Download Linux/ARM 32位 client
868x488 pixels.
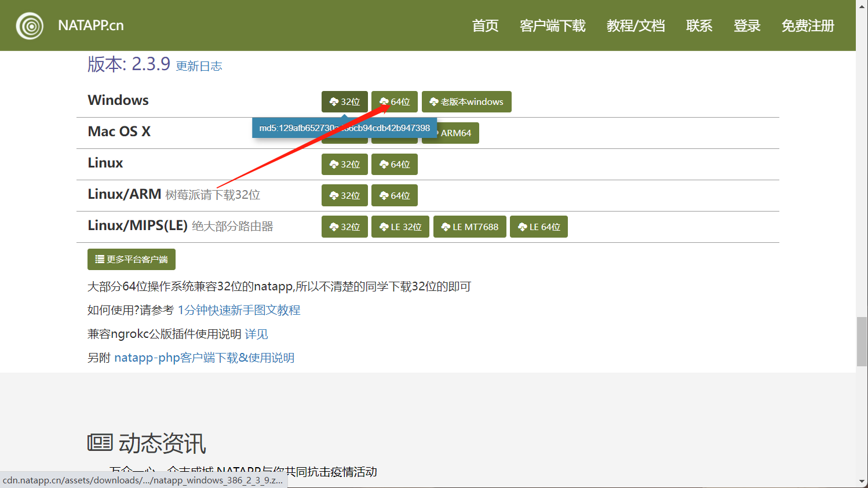(x=345, y=195)
